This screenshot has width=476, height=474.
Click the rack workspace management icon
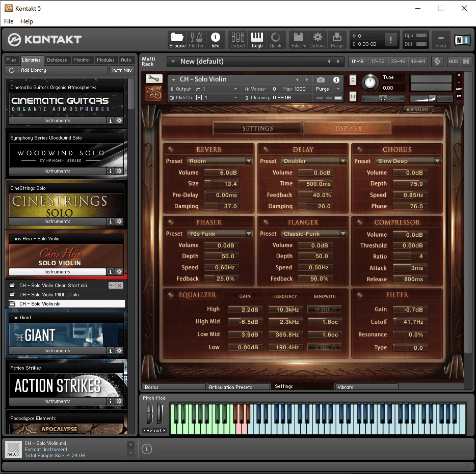[437, 62]
